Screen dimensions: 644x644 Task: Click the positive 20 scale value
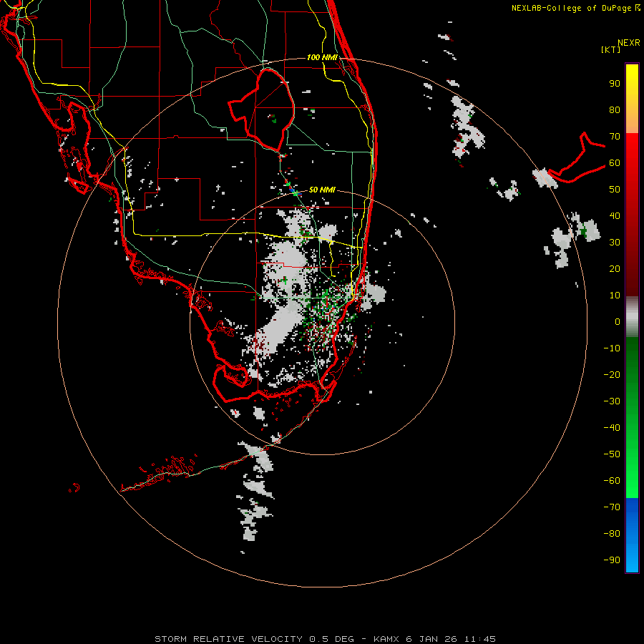point(615,269)
